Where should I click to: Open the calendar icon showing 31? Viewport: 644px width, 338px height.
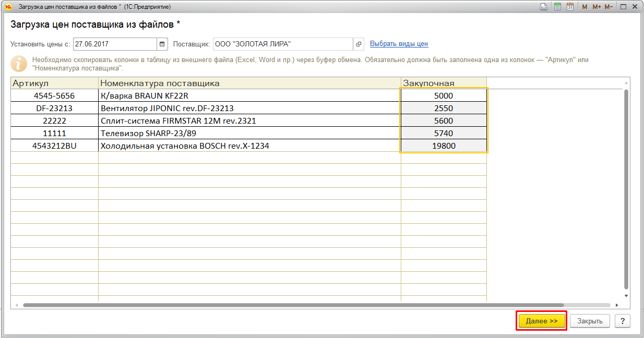coord(570,7)
